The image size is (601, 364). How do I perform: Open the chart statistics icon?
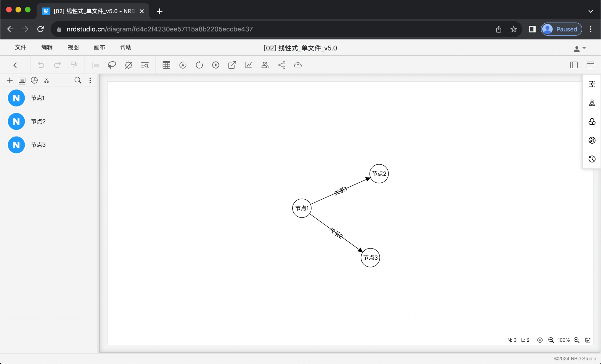point(249,65)
